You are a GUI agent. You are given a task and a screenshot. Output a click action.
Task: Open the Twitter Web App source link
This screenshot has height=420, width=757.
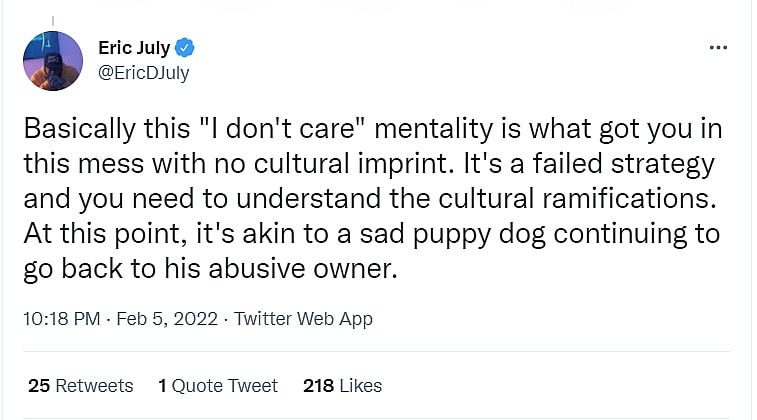(303, 319)
